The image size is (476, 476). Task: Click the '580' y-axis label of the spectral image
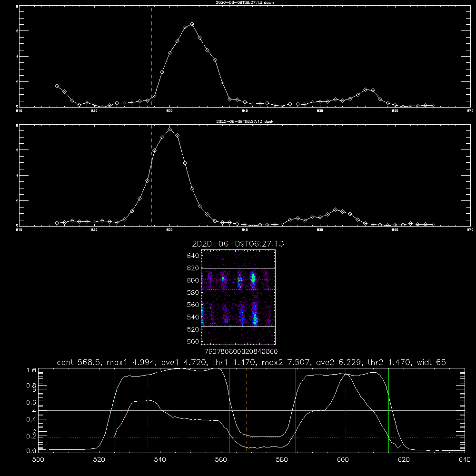pos(193,293)
